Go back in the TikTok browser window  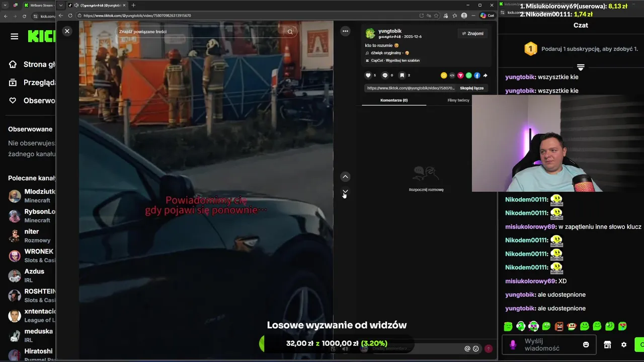[x=60, y=16]
